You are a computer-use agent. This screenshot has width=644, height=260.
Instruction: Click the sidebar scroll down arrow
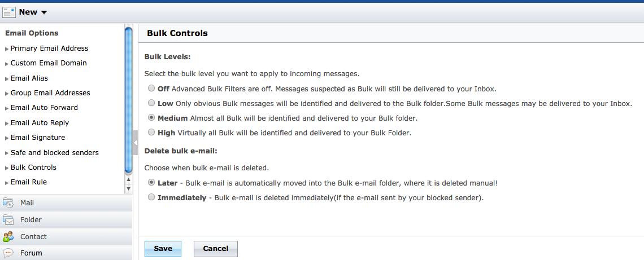pos(128,190)
